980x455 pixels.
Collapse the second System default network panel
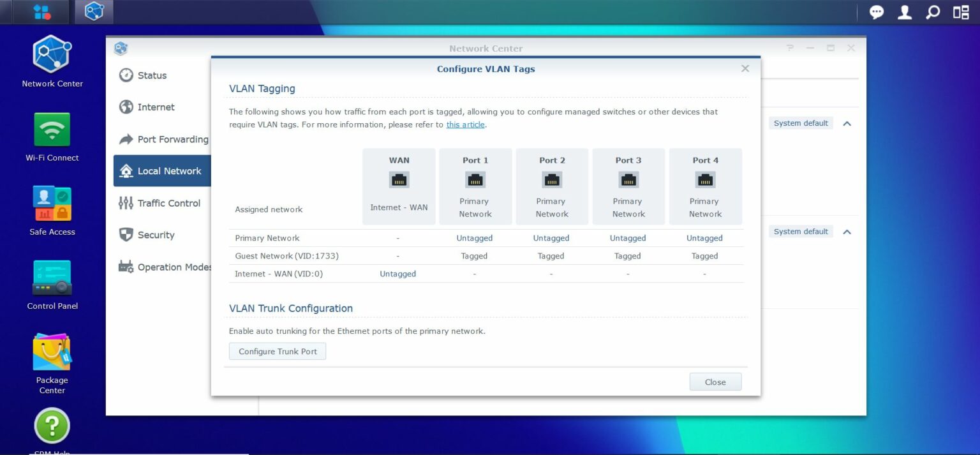(847, 232)
